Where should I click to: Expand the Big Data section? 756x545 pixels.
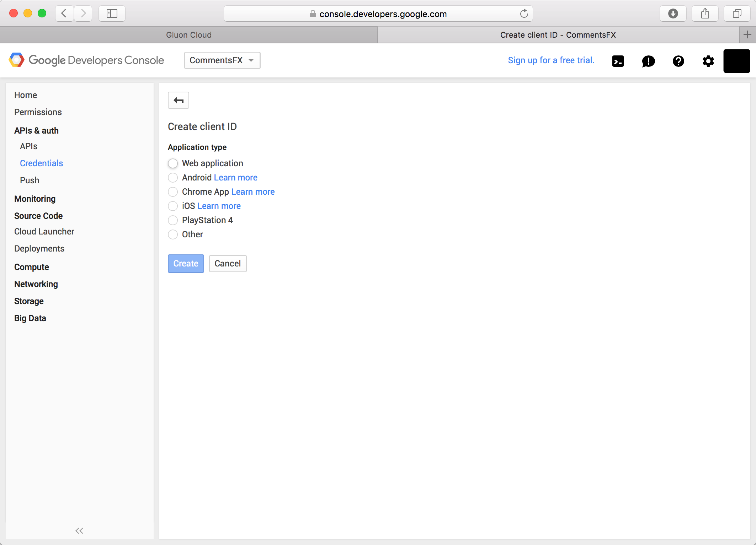(x=30, y=318)
